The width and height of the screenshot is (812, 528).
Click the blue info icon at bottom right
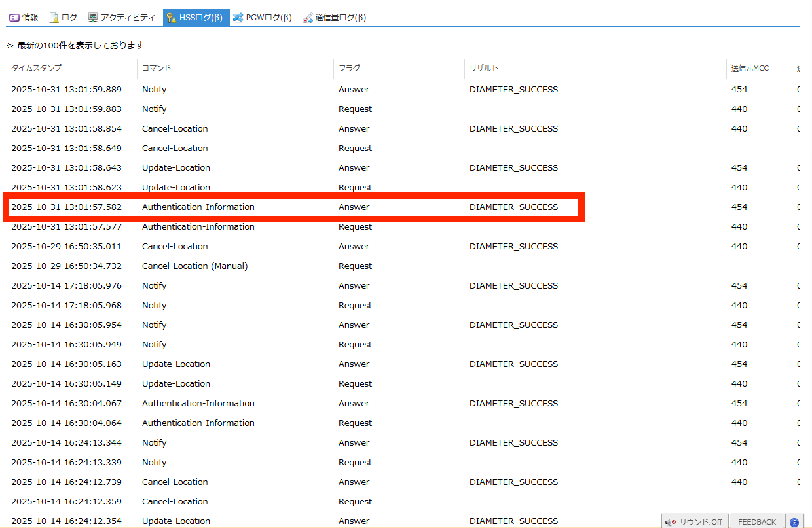[794, 522]
